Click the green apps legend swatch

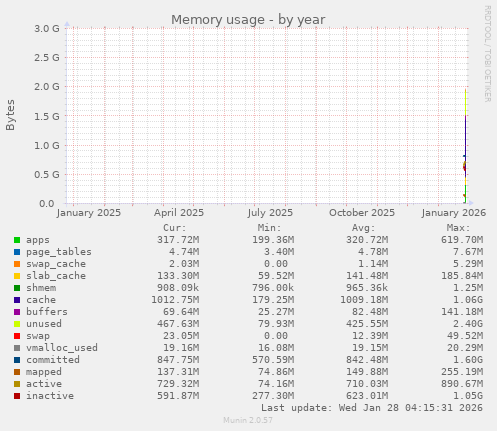(17, 240)
